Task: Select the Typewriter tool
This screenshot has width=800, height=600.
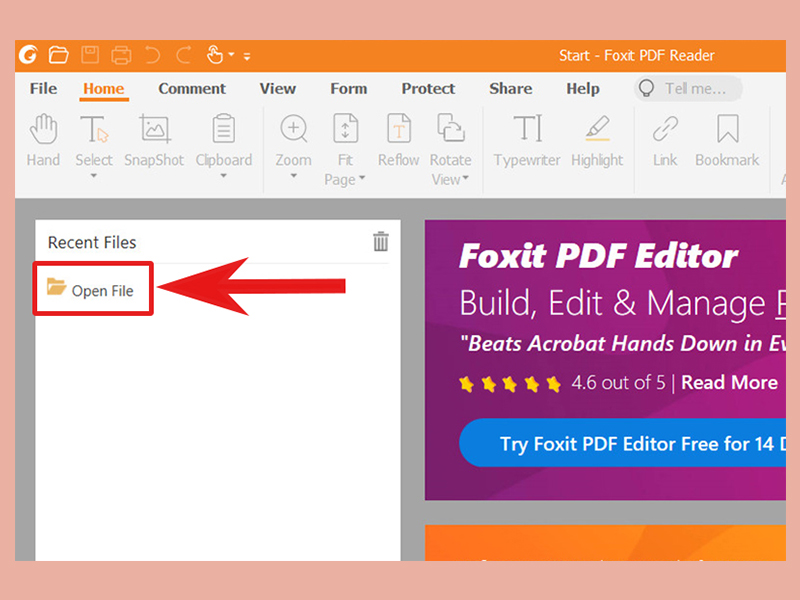Action: point(527,140)
